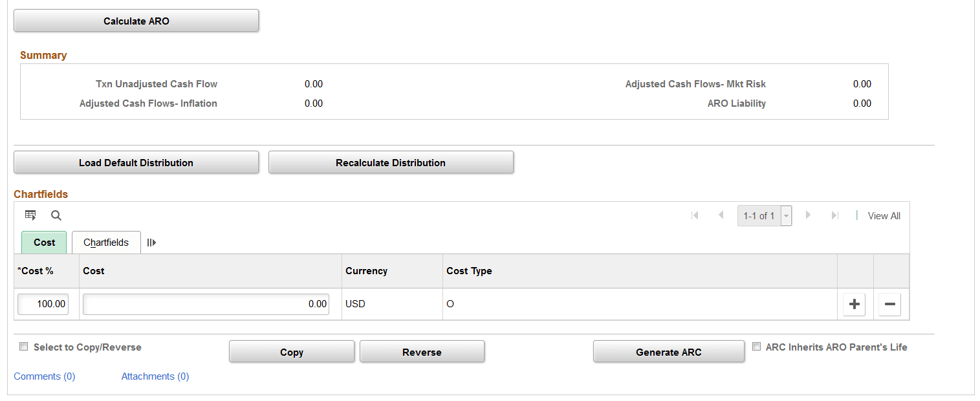
Task: Enable ARC Inherits ARO Parent's Life
Action: point(757,347)
